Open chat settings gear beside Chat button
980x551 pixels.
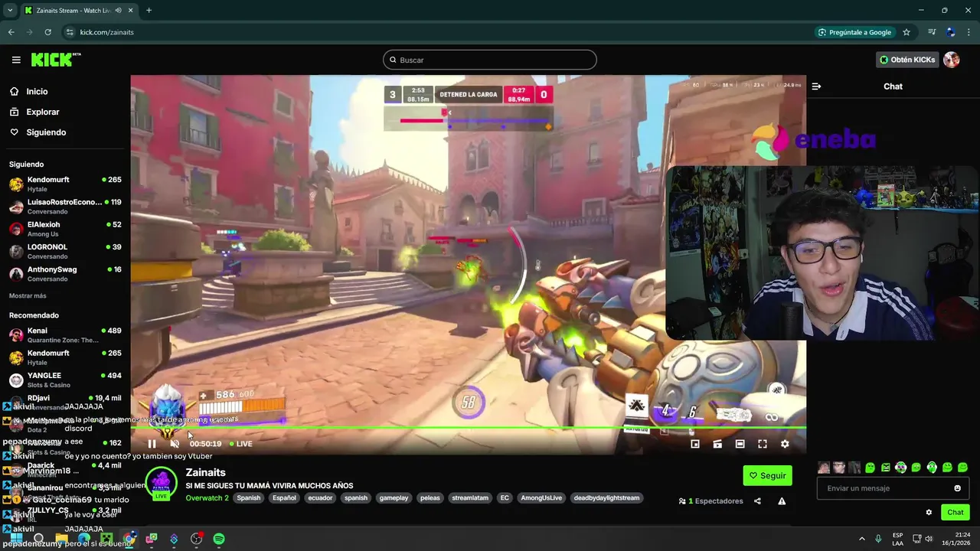[929, 513]
